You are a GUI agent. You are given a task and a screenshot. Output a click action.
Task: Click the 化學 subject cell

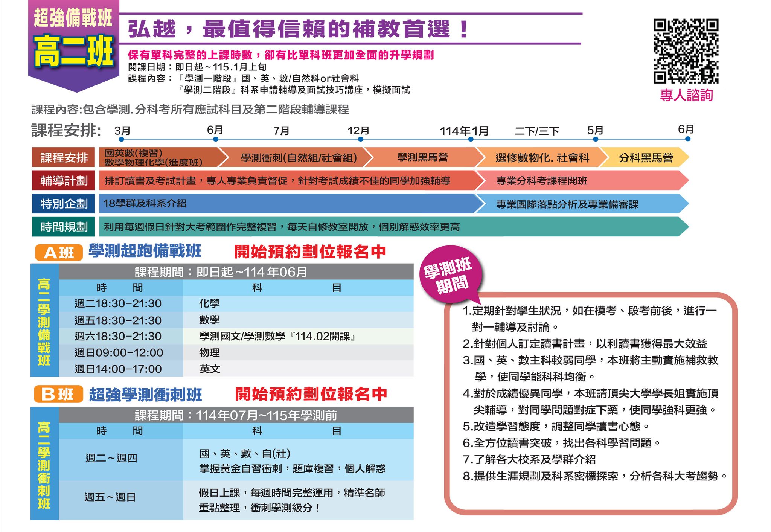pos(298,303)
